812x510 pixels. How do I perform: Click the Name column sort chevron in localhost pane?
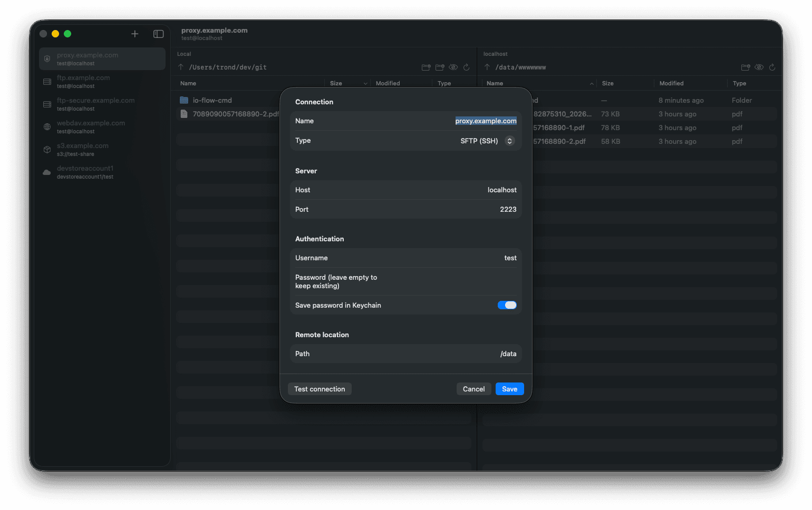592,83
